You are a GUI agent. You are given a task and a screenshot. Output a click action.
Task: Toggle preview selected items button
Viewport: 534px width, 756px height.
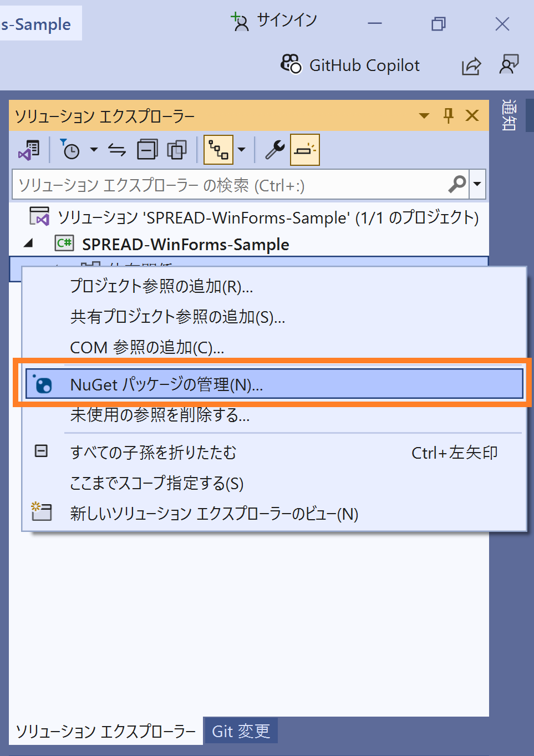tap(305, 150)
